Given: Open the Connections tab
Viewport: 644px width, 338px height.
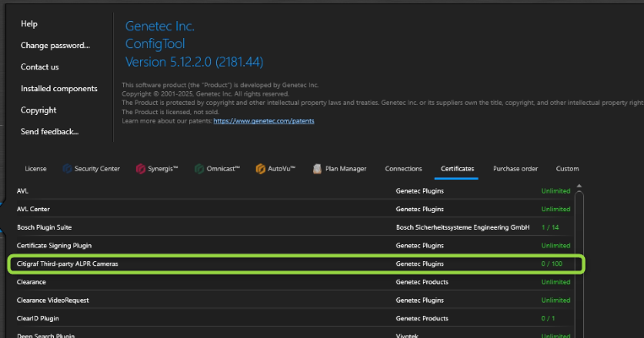Looking at the screenshot, I should (403, 168).
